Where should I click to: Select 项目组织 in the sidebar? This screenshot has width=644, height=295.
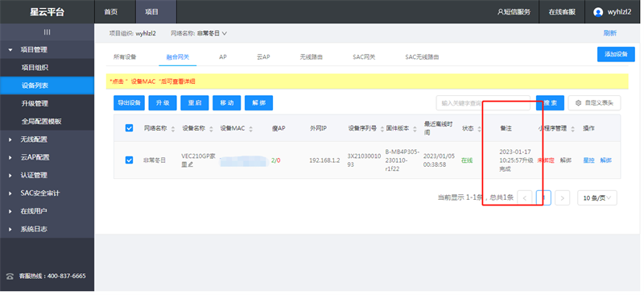pyautogui.click(x=47, y=68)
